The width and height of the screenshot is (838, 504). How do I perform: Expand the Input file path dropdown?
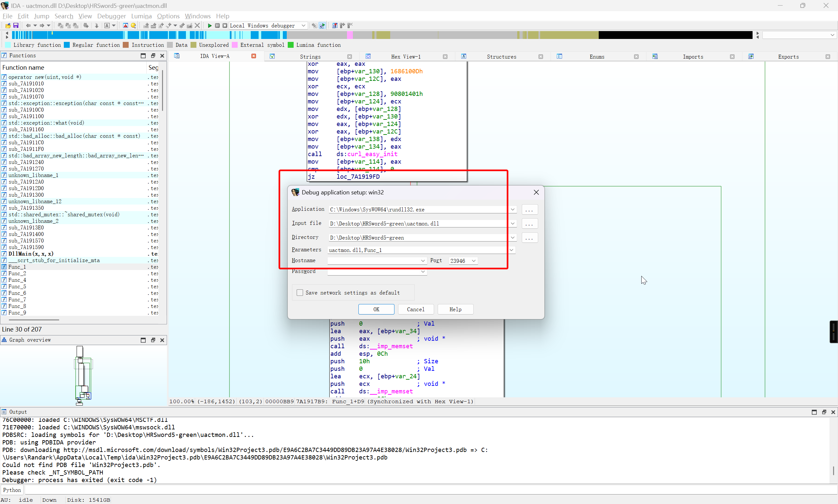pyautogui.click(x=513, y=224)
